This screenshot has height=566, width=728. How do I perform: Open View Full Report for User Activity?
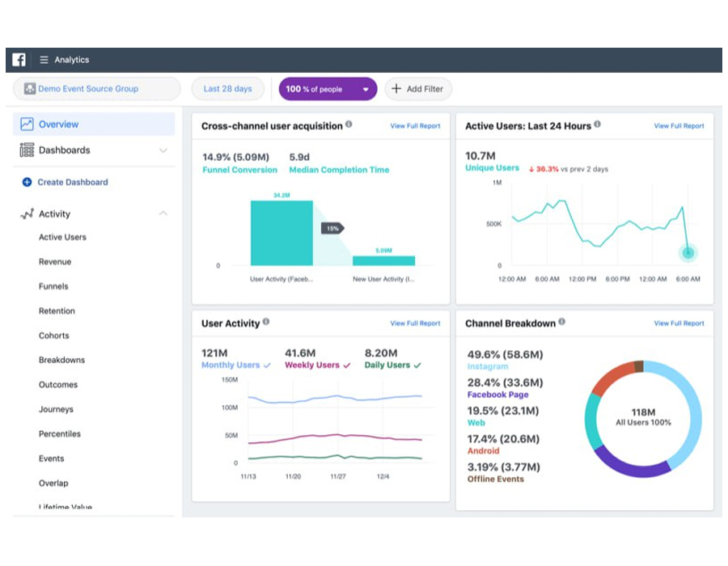tap(415, 323)
